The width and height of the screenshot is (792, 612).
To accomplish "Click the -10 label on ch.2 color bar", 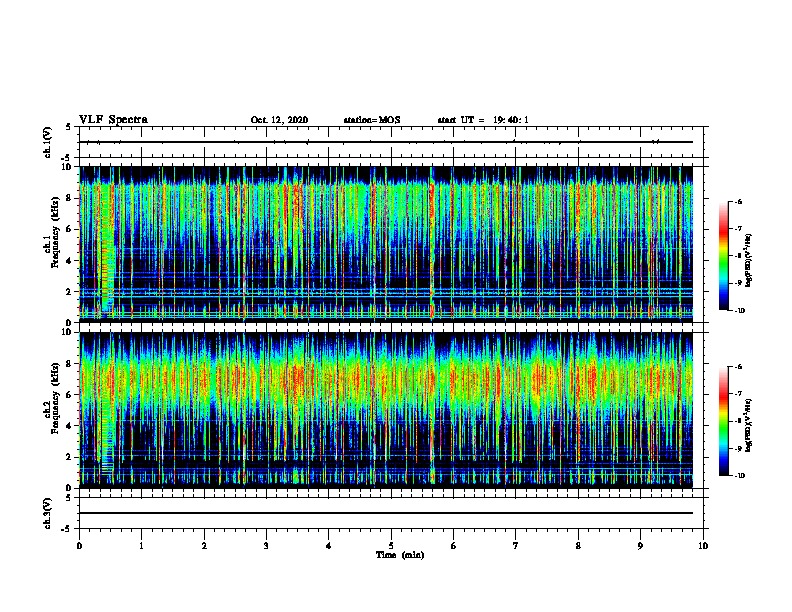I will tap(739, 476).
